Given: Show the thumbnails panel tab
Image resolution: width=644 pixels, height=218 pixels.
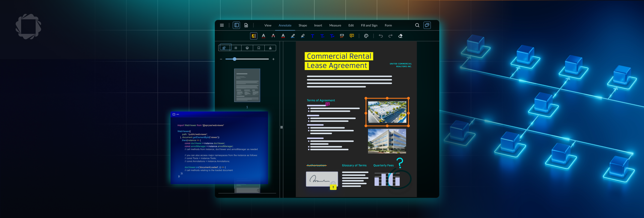Looking at the screenshot, I should coord(224,48).
